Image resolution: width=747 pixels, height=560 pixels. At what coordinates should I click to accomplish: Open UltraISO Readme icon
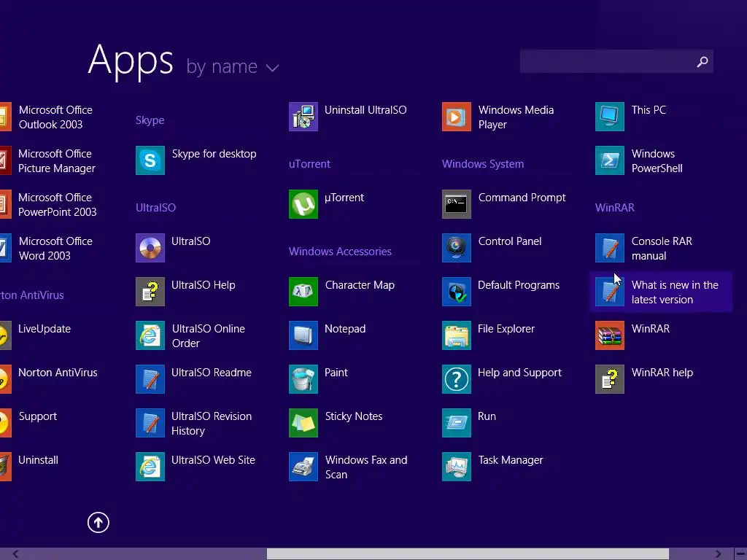click(150, 379)
